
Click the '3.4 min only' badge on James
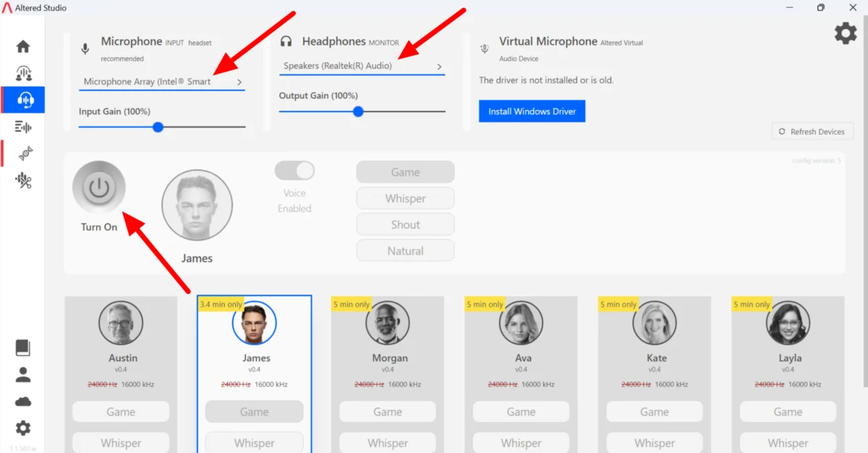coord(221,305)
